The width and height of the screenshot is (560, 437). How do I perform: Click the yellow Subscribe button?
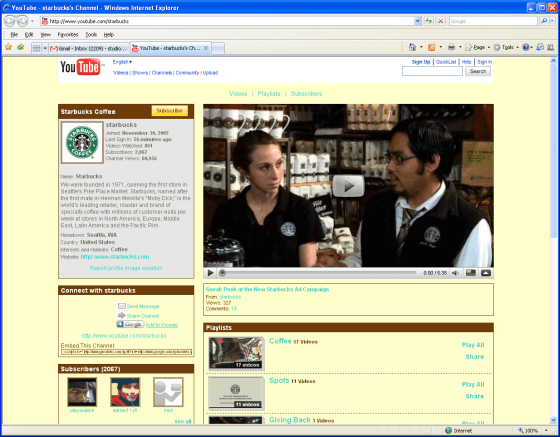click(x=169, y=111)
